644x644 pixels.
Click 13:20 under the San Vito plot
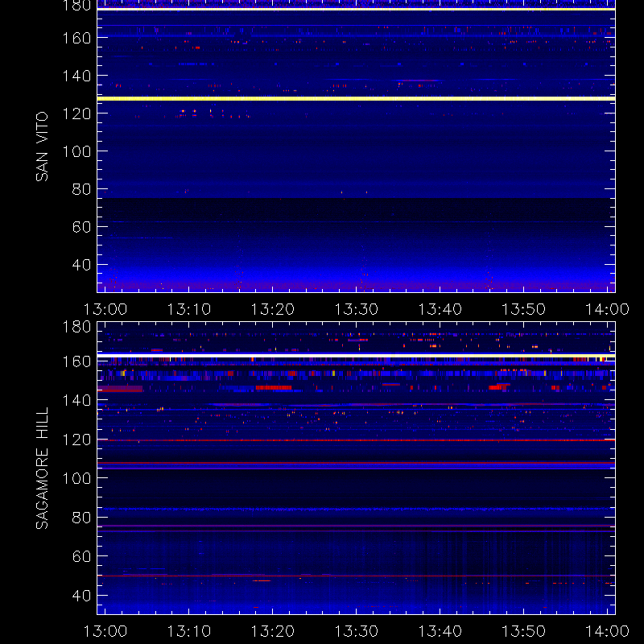coord(273,309)
